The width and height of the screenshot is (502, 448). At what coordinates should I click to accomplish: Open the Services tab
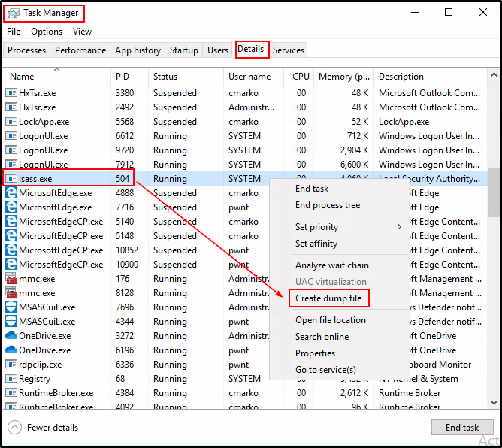click(x=289, y=50)
